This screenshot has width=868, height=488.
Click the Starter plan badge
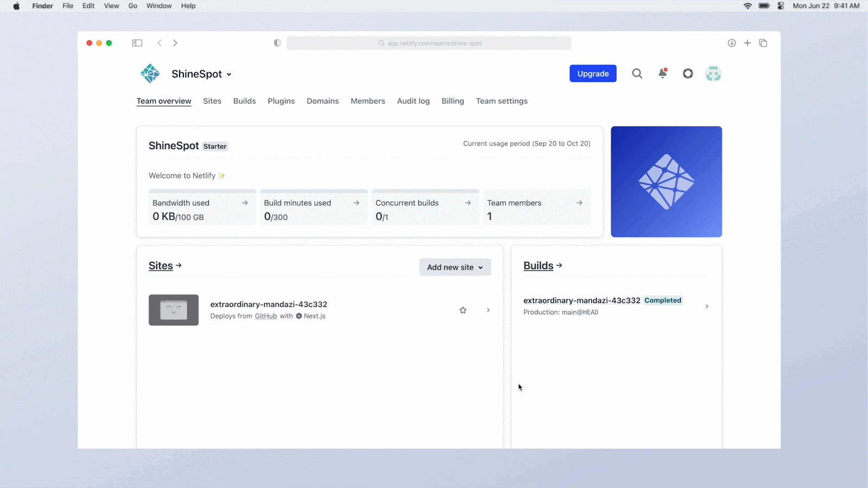[x=215, y=146]
